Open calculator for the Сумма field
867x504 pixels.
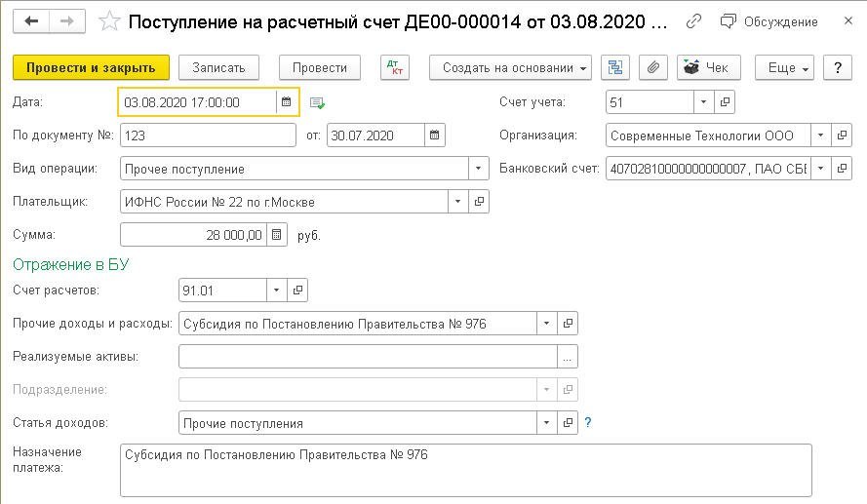(x=277, y=235)
